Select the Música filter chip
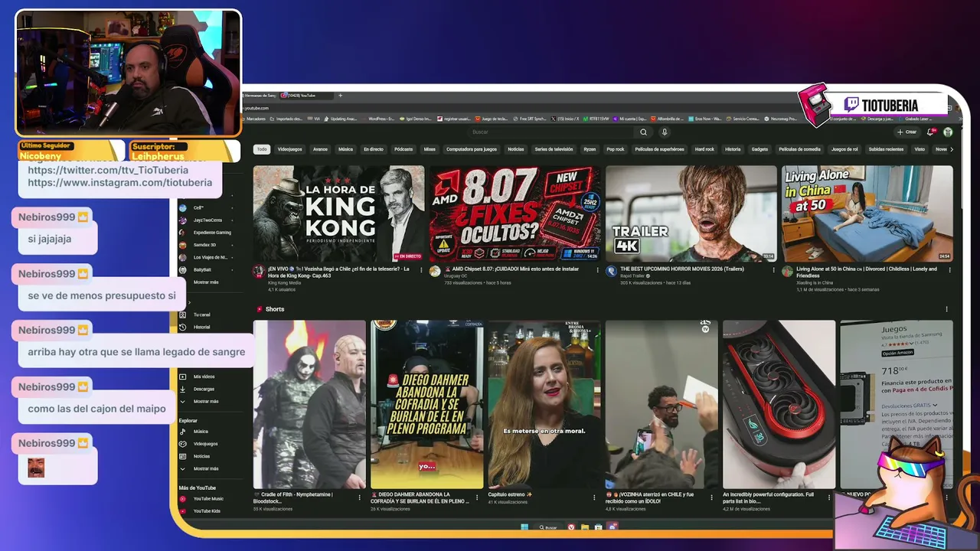980x551 pixels. click(x=345, y=149)
